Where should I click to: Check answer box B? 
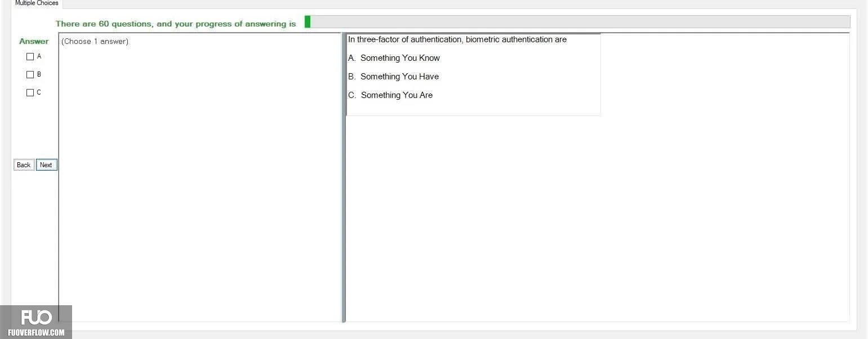click(x=30, y=74)
